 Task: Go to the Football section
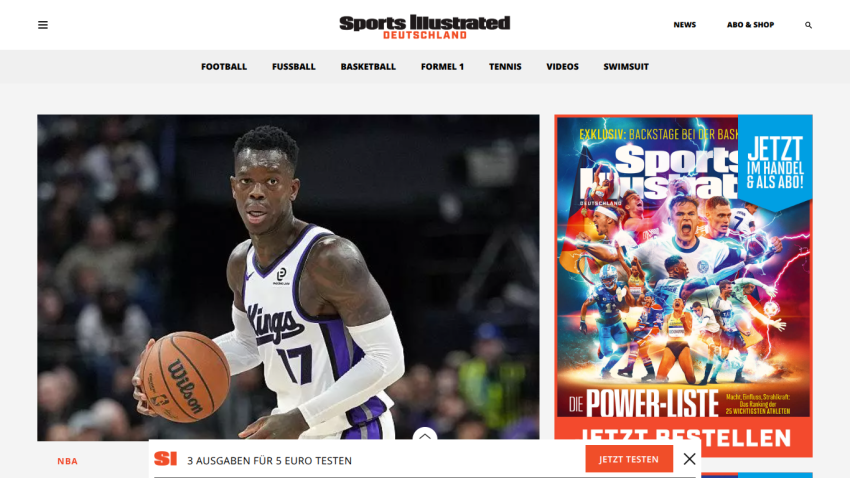tap(224, 67)
